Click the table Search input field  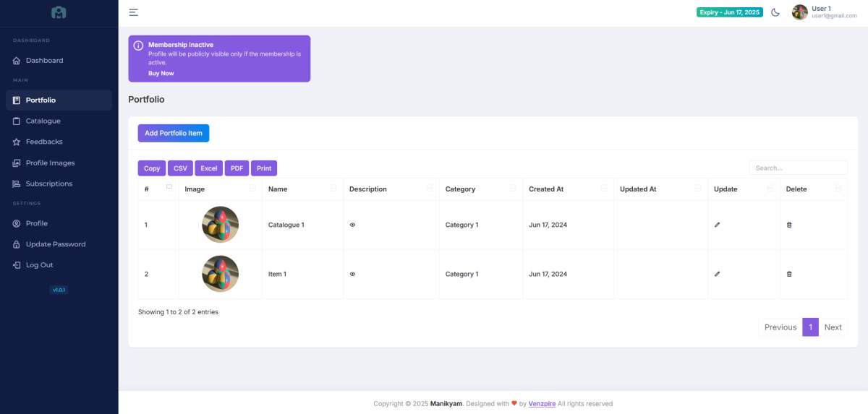tap(798, 168)
